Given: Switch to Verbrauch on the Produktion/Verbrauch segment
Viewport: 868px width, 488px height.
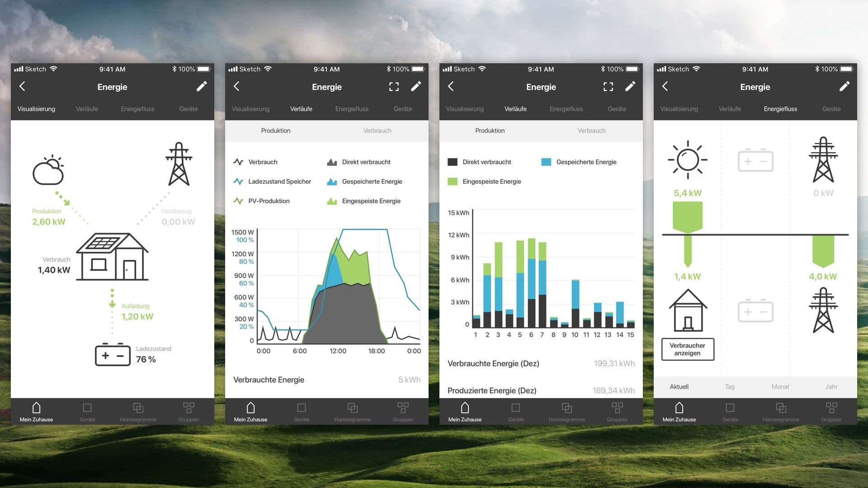Looking at the screenshot, I should pos(377,131).
